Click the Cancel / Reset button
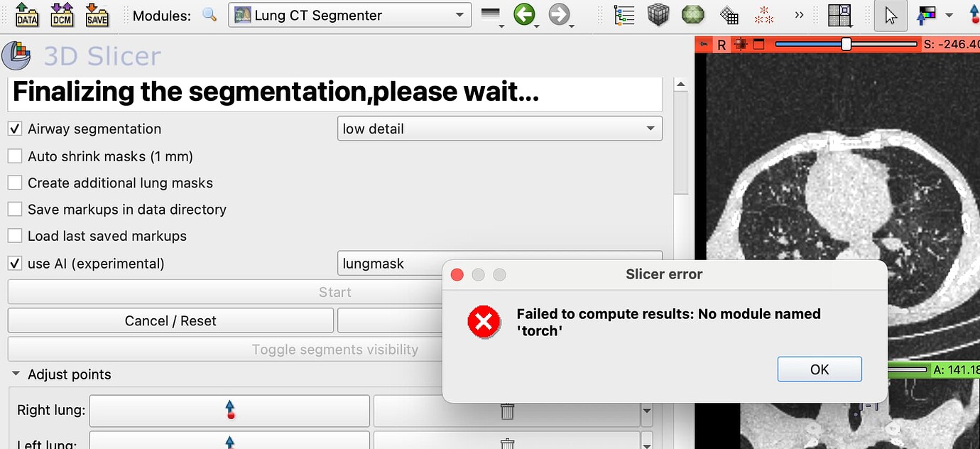Viewport: 980px width, 449px height. coord(170,320)
